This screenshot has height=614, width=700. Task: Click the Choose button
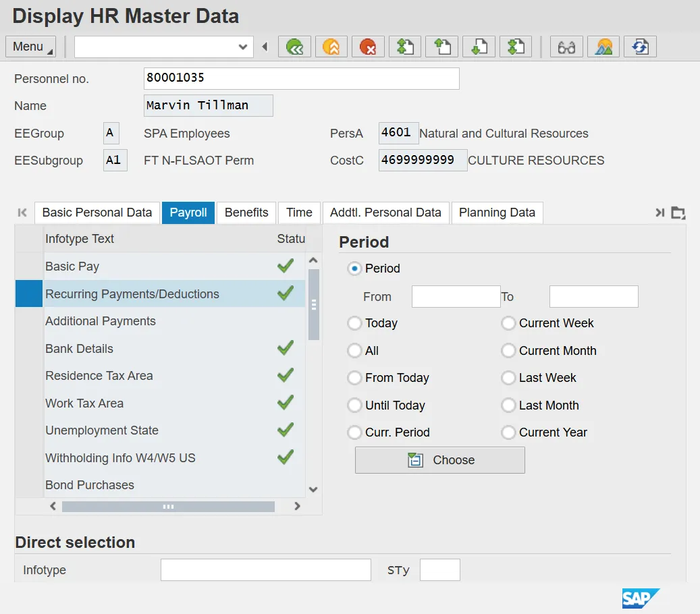coord(439,460)
